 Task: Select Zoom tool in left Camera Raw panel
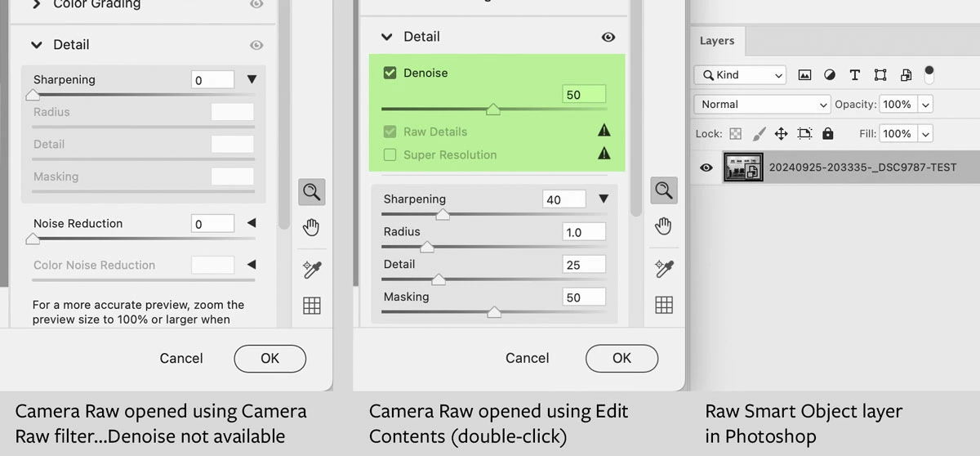(311, 192)
